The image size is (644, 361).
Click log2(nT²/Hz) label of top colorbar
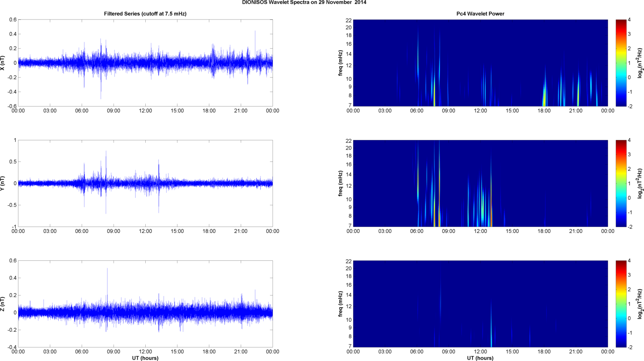click(640, 63)
